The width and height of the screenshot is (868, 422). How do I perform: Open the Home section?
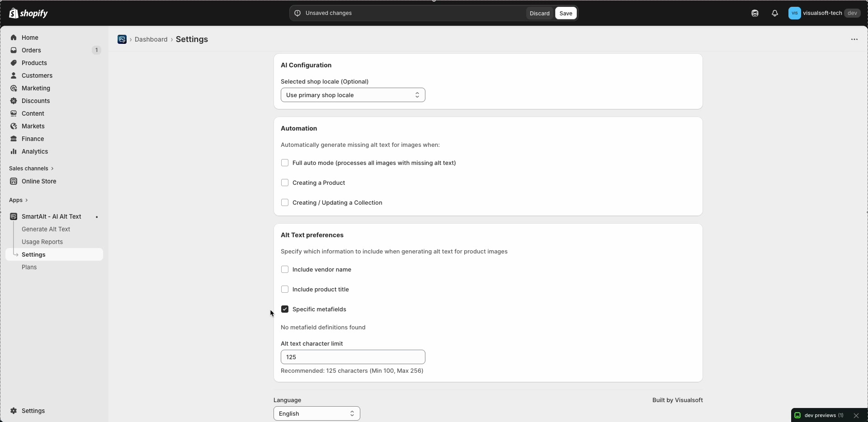pyautogui.click(x=29, y=38)
